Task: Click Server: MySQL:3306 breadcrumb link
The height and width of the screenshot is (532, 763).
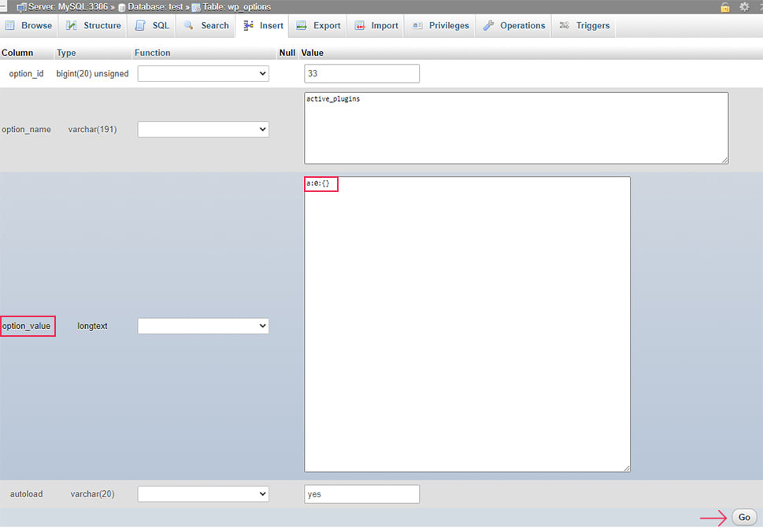Action: (x=69, y=7)
